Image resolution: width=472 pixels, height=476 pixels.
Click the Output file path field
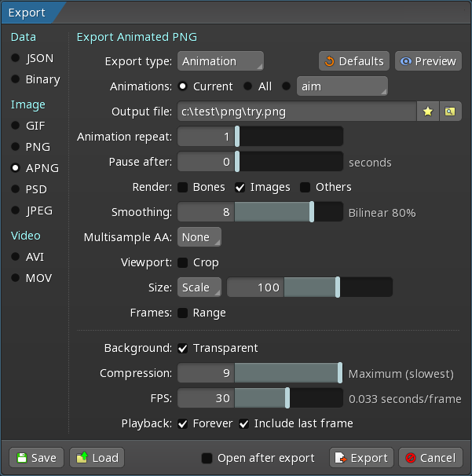(x=296, y=112)
